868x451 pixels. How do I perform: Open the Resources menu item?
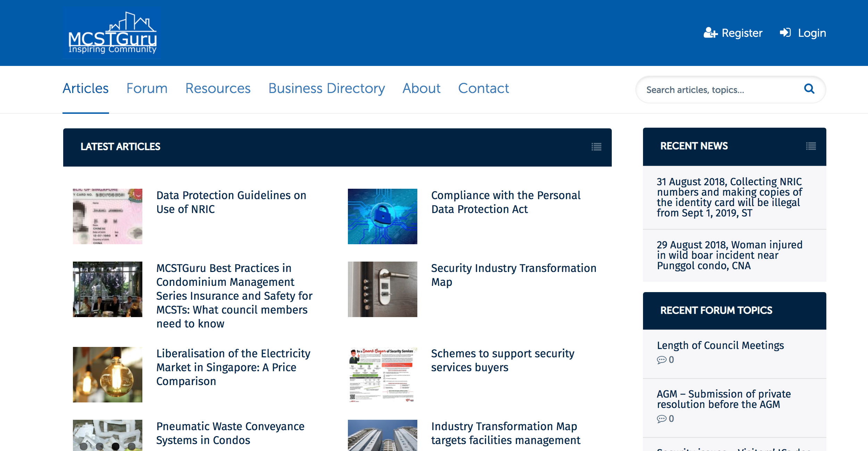click(x=218, y=88)
